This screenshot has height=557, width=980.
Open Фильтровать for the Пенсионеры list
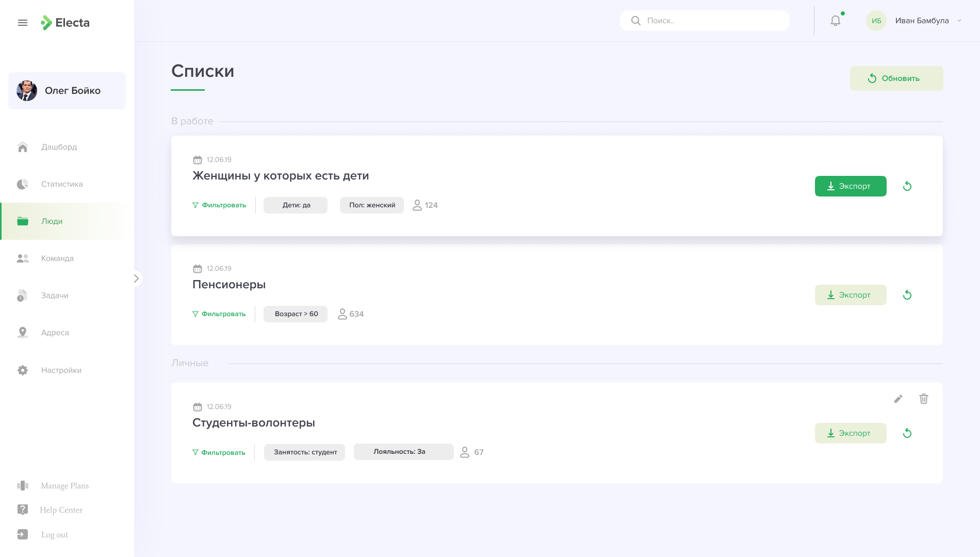tap(219, 314)
